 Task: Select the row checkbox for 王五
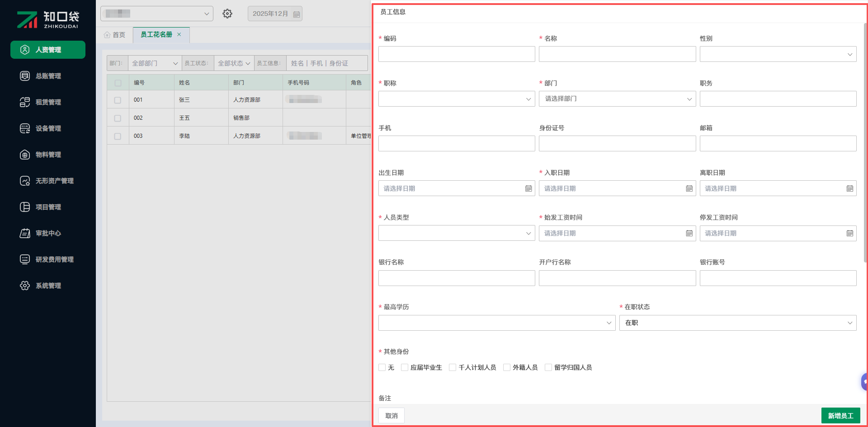pyautogui.click(x=118, y=118)
